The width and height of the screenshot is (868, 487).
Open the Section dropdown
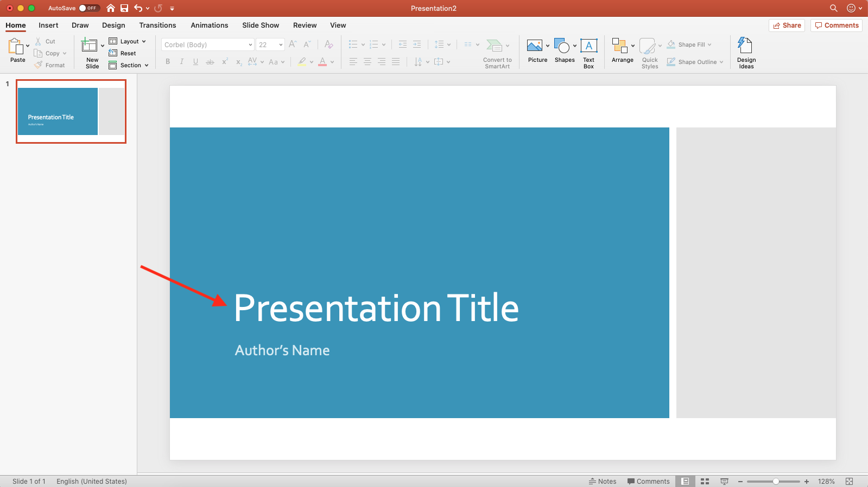129,65
